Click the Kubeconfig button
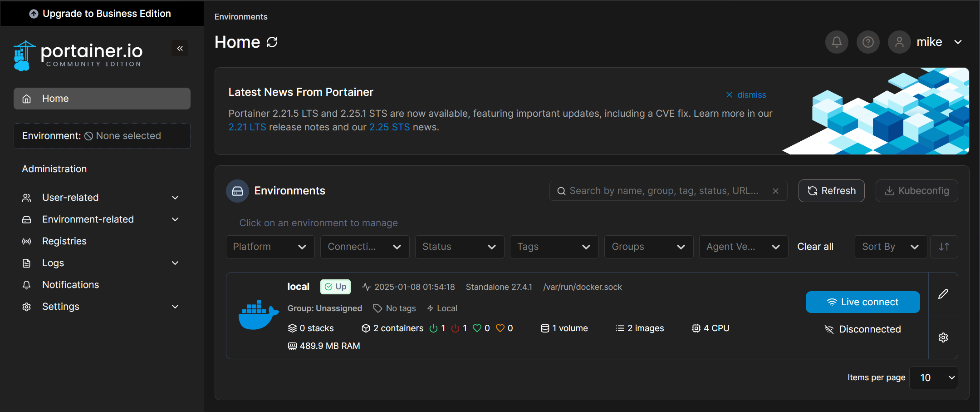This screenshot has width=980, height=412. click(917, 191)
